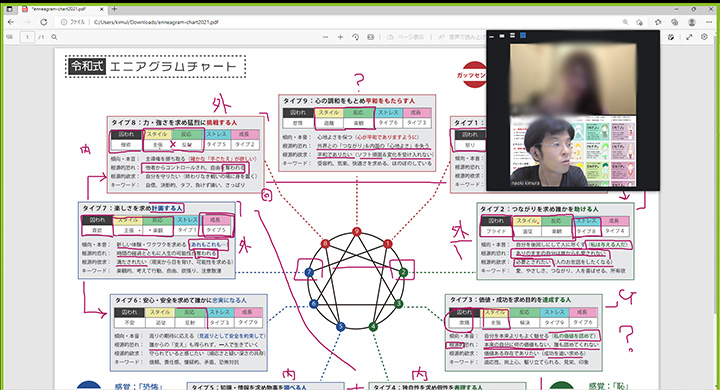720x390 pixels.
Task: Click the Type 2 heading 'タイプ2'
Action: click(493, 209)
